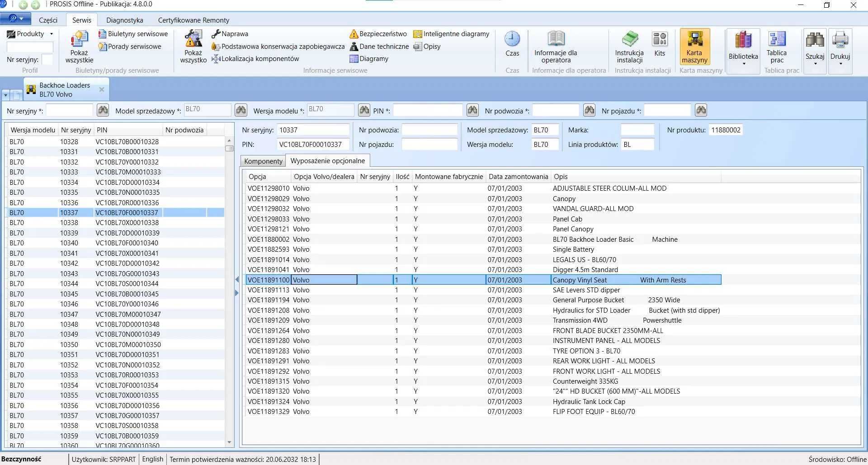Close the Backhoe Loaders BL70 tab
Screen dimensions: 868x465
pyautogui.click(x=102, y=89)
